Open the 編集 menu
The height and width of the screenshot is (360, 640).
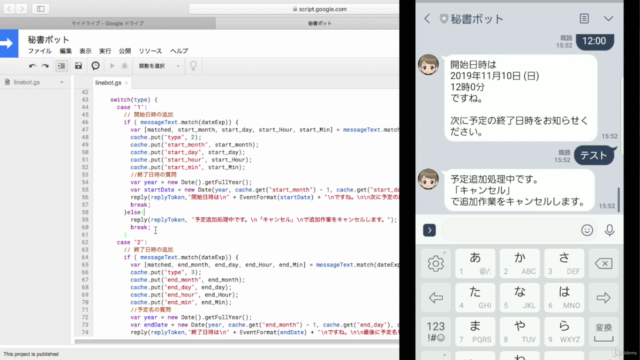[65, 51]
